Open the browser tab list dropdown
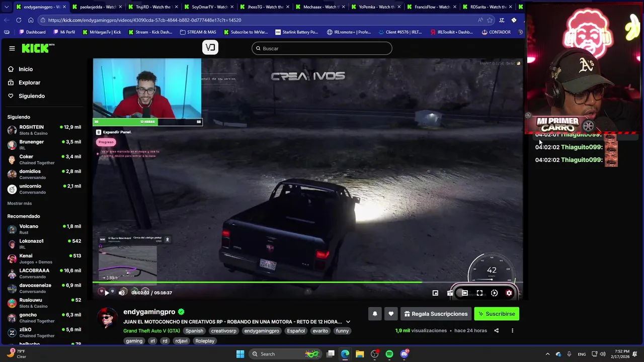The width and height of the screenshot is (644, 362). pos(6,7)
